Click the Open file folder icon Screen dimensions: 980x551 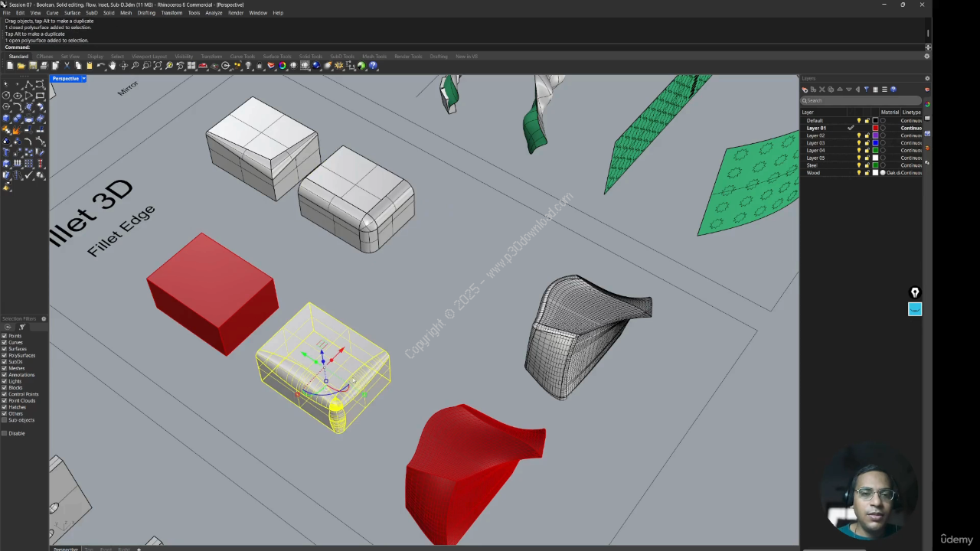pyautogui.click(x=21, y=66)
